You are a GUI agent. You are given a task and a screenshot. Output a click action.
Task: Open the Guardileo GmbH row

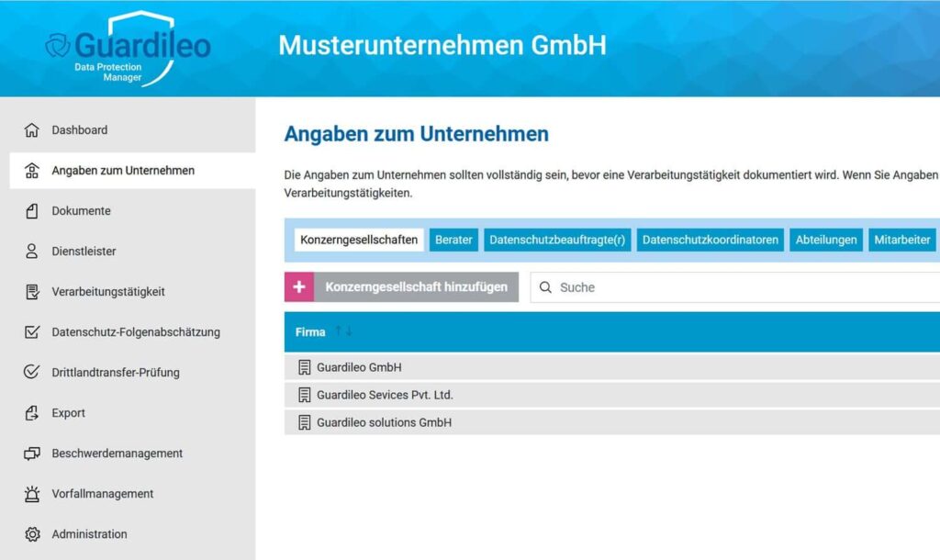pyautogui.click(x=612, y=367)
